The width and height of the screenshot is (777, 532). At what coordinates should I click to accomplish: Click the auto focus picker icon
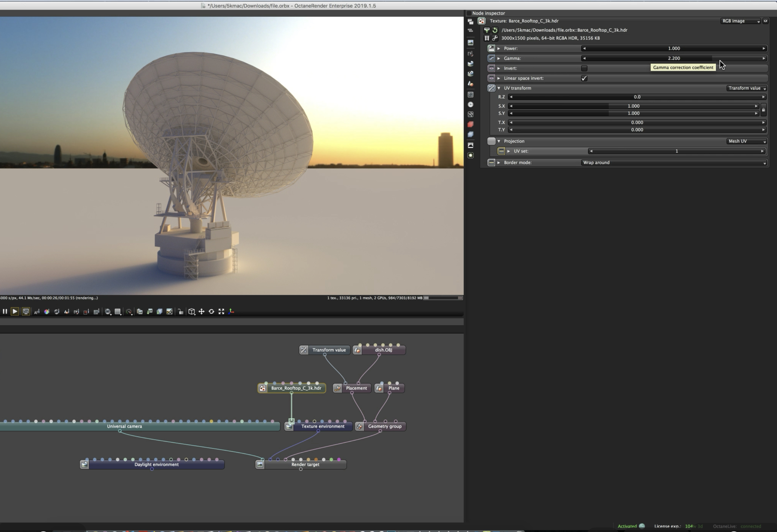pos(37,312)
